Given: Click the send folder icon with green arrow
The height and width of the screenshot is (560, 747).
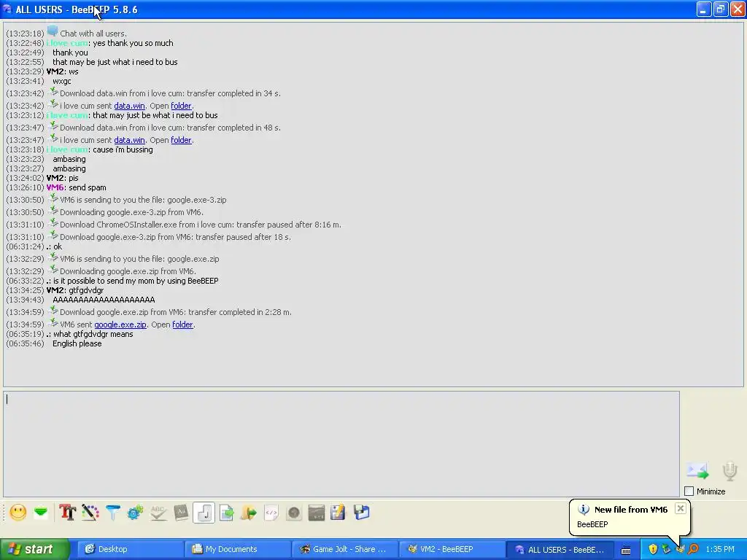Looking at the screenshot, I should click(x=249, y=513).
